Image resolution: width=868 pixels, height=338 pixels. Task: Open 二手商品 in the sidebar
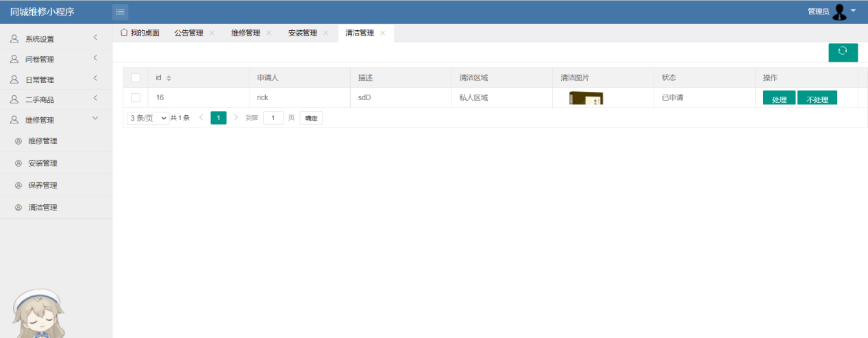[x=56, y=100]
